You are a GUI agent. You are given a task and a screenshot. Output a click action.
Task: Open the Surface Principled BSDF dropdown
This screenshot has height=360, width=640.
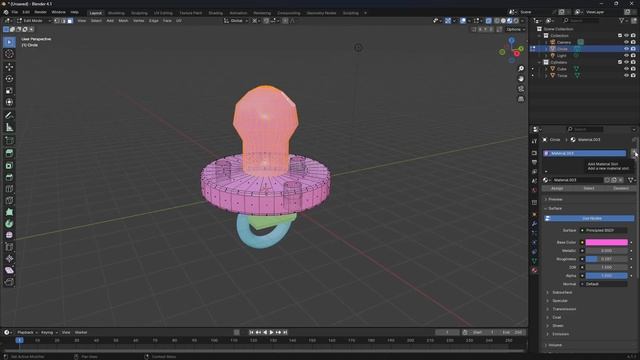pyautogui.click(x=604, y=231)
